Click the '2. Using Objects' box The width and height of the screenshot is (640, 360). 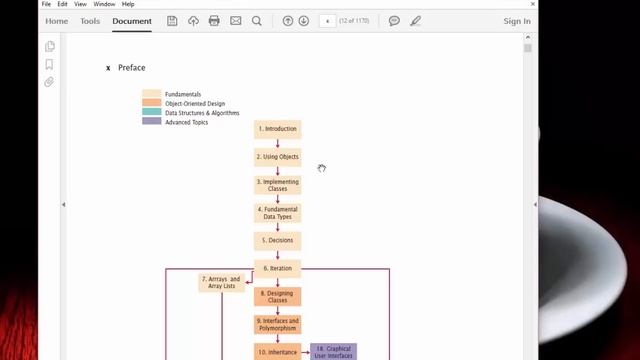coord(278,157)
